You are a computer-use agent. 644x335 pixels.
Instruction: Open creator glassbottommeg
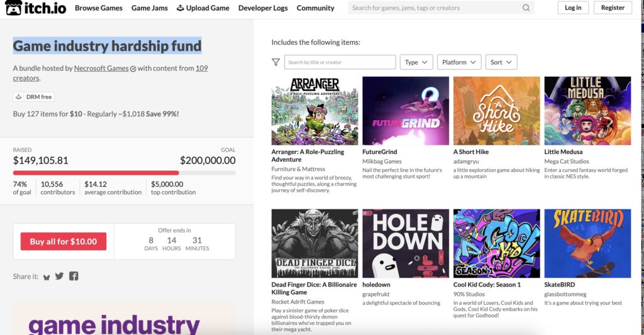[x=565, y=294]
